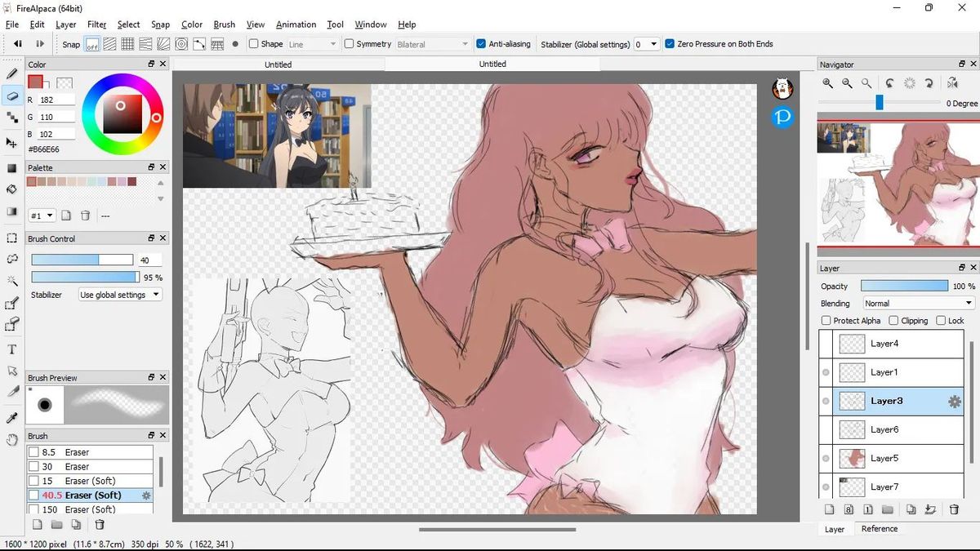
Task: Select the Move tool
Action: pos(11,144)
